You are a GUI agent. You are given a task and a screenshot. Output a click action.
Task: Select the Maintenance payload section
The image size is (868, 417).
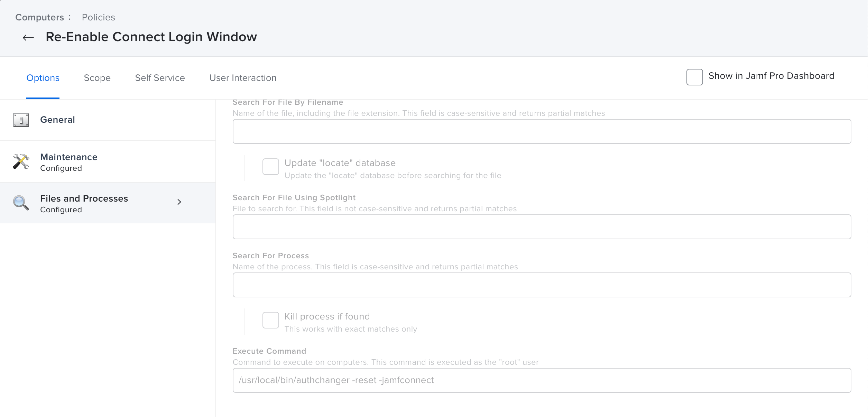(x=108, y=161)
